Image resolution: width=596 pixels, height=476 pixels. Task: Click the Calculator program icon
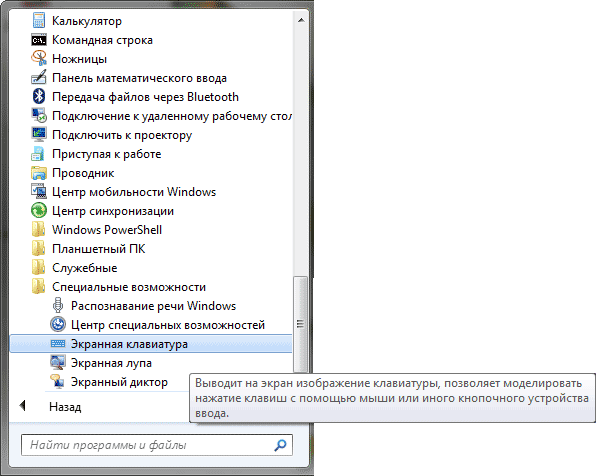tap(39, 21)
